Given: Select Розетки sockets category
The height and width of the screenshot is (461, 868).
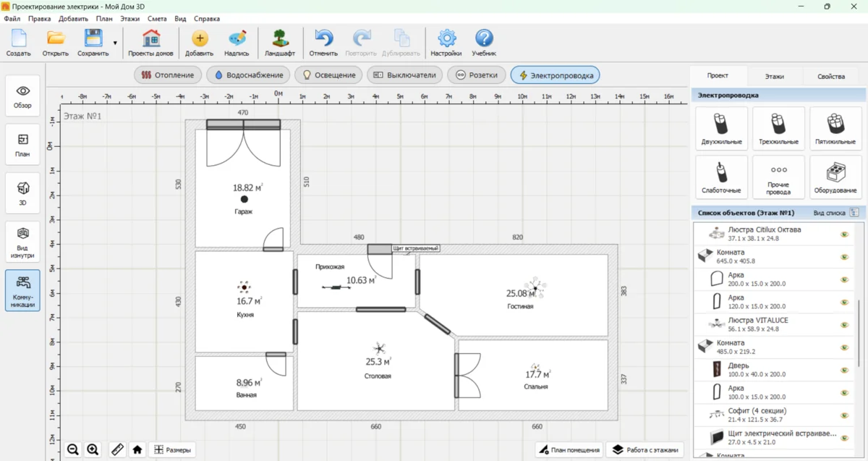Looking at the screenshot, I should [x=477, y=75].
